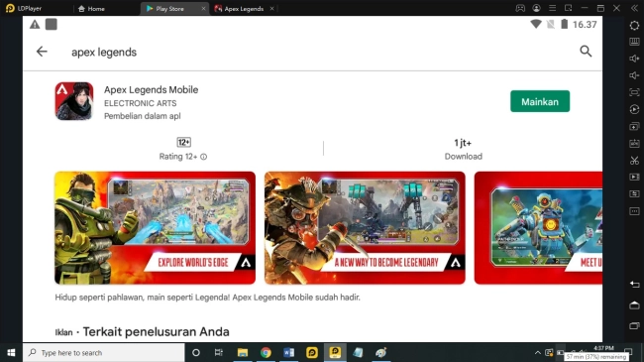
Task: Click the ELECTRONIC ARTS developer name
Action: [x=141, y=103]
